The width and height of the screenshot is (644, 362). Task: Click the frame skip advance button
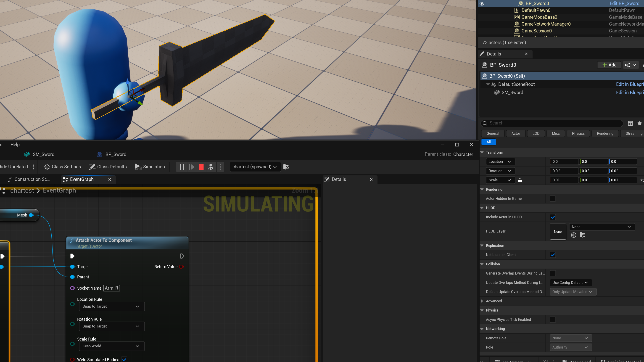[x=192, y=167]
